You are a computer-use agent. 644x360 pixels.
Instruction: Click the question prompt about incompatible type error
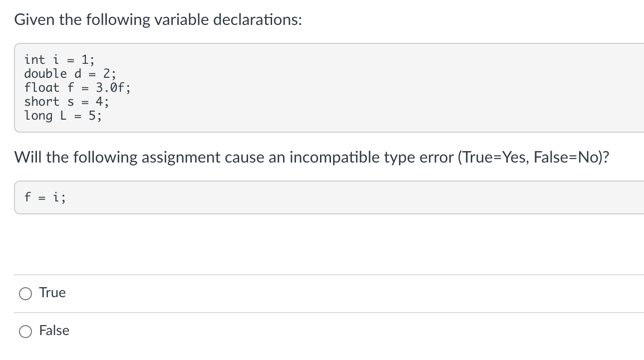[x=312, y=157]
